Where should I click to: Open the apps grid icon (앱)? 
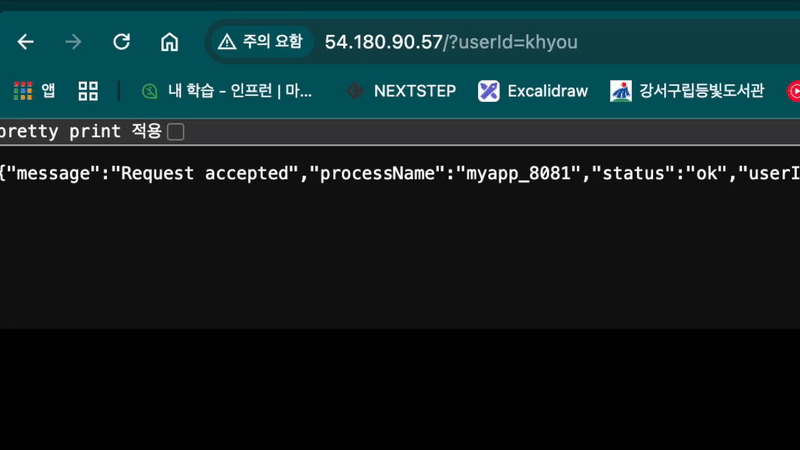point(22,91)
